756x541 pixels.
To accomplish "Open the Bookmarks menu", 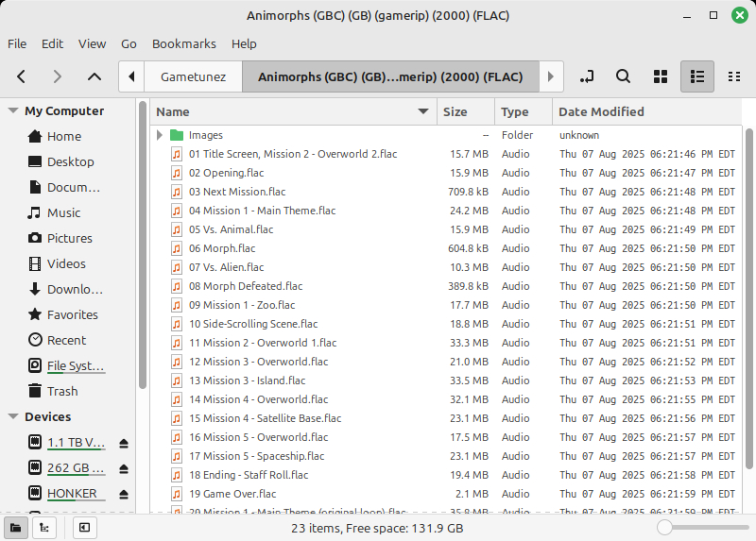I will tap(183, 43).
